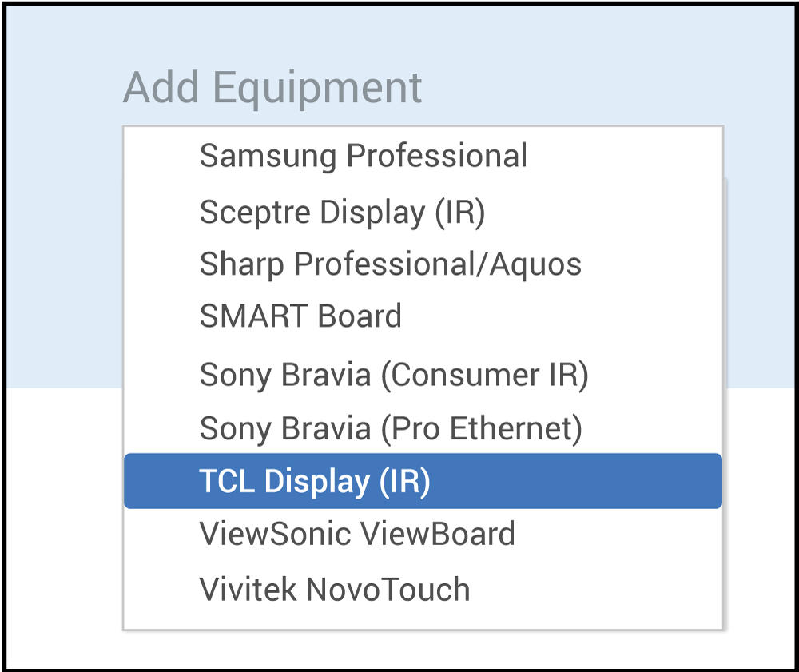Select Samsung Professional from the equipment list

(364, 156)
